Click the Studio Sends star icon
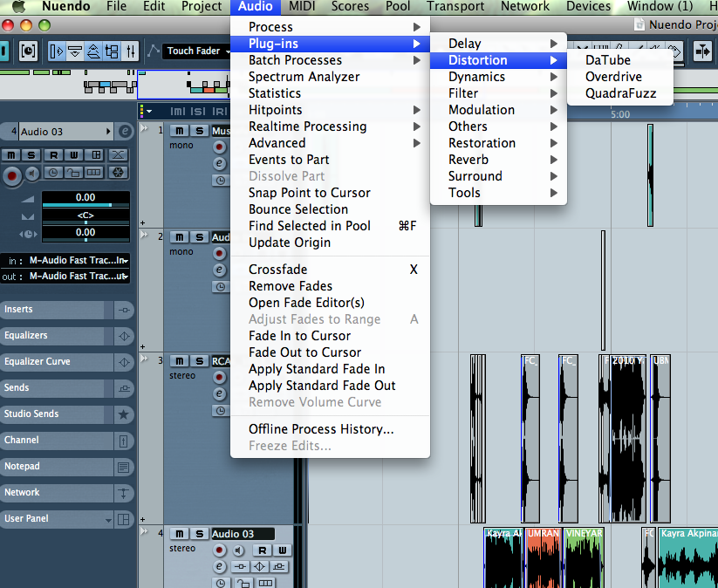The height and width of the screenshot is (588, 718). pos(124,414)
